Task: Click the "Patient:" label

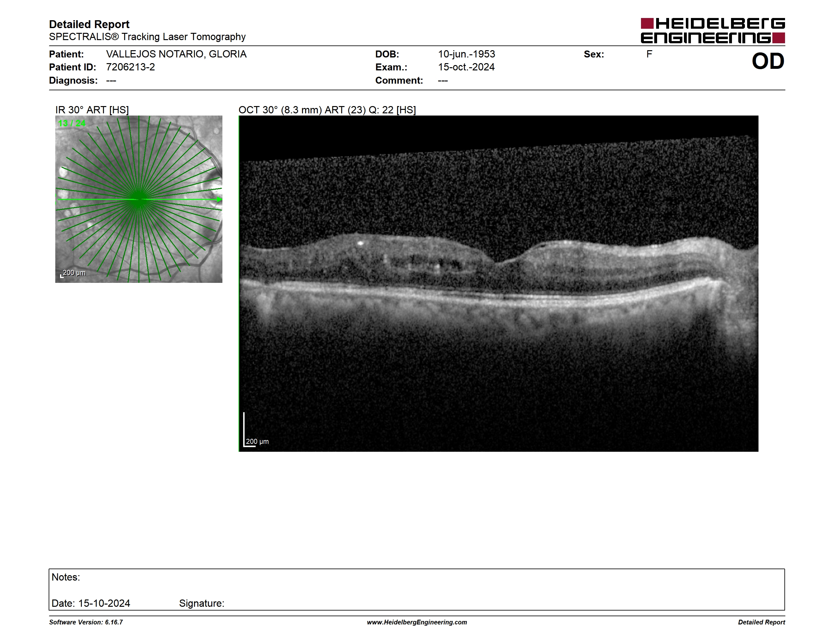Action: tap(66, 54)
